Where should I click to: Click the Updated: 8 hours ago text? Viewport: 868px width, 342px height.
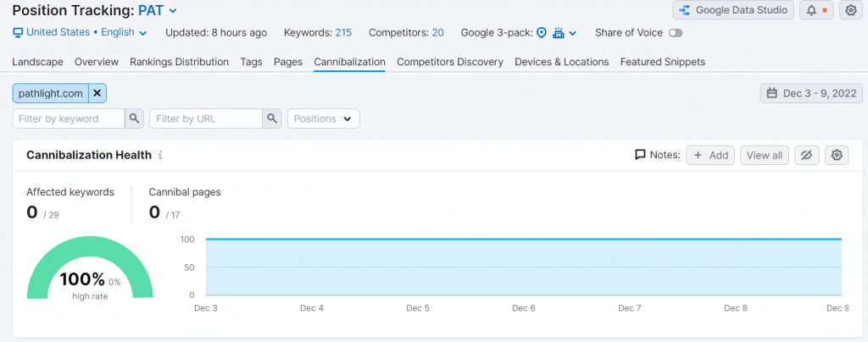[216, 33]
